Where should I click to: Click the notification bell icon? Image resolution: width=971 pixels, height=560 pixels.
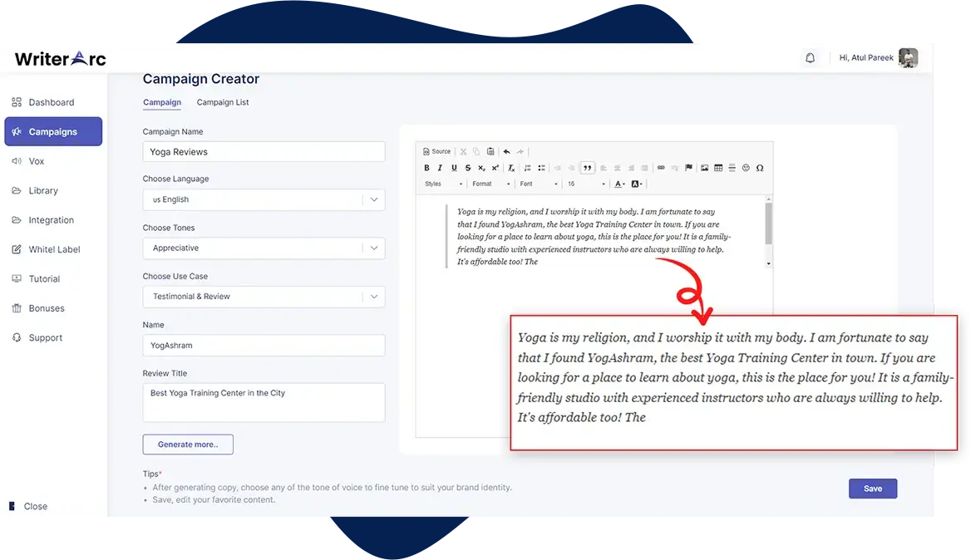[x=810, y=58]
